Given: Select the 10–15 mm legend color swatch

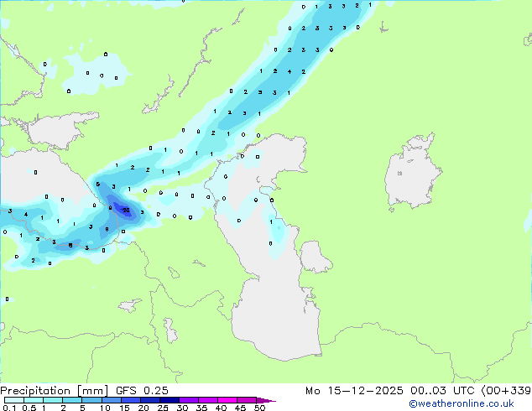Looking at the screenshot, I should pyautogui.click(x=112, y=400).
